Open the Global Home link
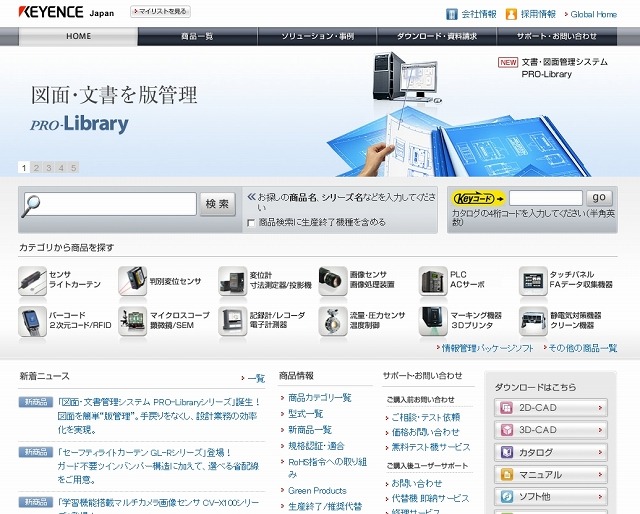Image resolution: width=640 pixels, height=514 pixels. click(x=593, y=14)
